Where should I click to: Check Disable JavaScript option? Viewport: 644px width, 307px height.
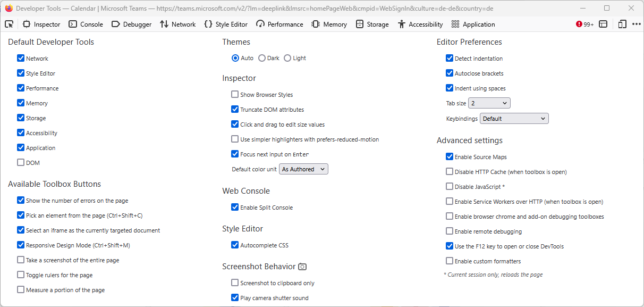pyautogui.click(x=450, y=187)
